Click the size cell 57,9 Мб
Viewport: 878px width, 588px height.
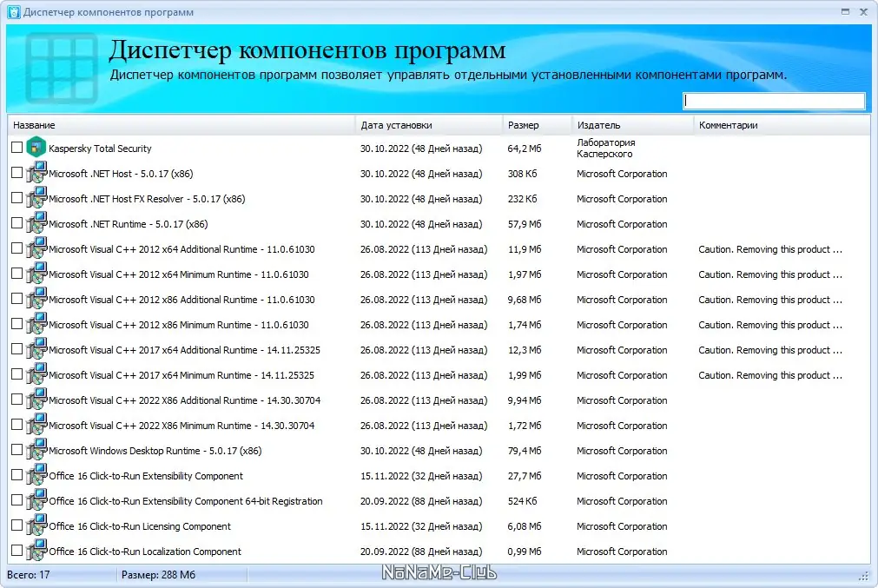[x=525, y=224]
